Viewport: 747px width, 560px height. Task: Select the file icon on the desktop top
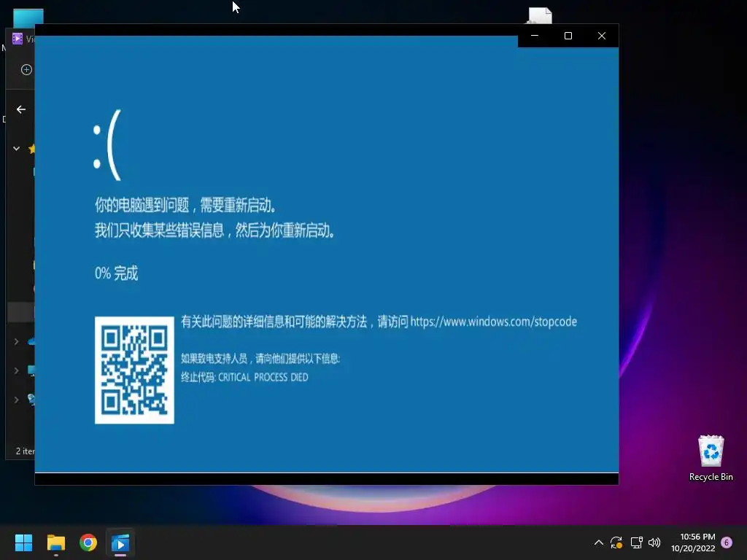tap(540, 15)
